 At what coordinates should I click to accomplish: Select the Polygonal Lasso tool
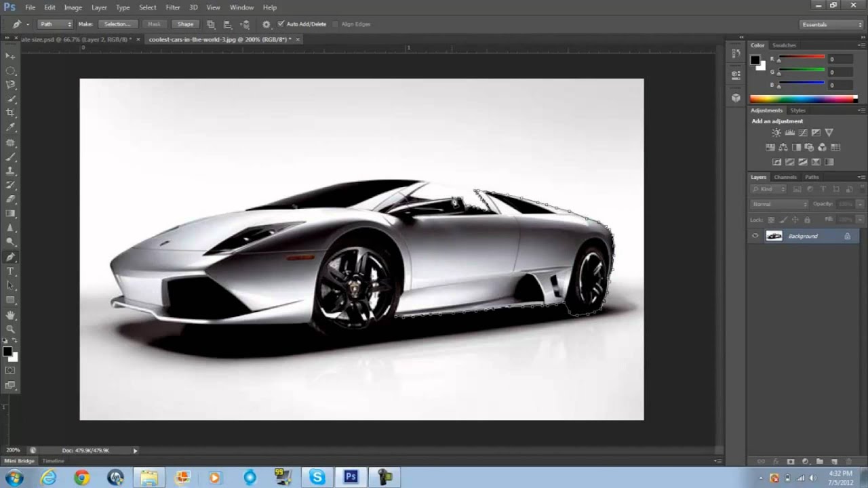(x=10, y=85)
